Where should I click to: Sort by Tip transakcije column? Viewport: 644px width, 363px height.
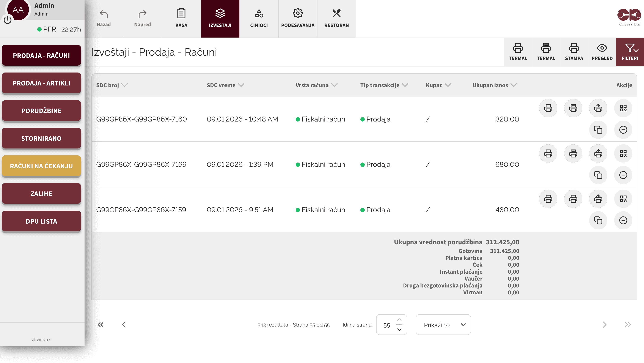click(384, 85)
